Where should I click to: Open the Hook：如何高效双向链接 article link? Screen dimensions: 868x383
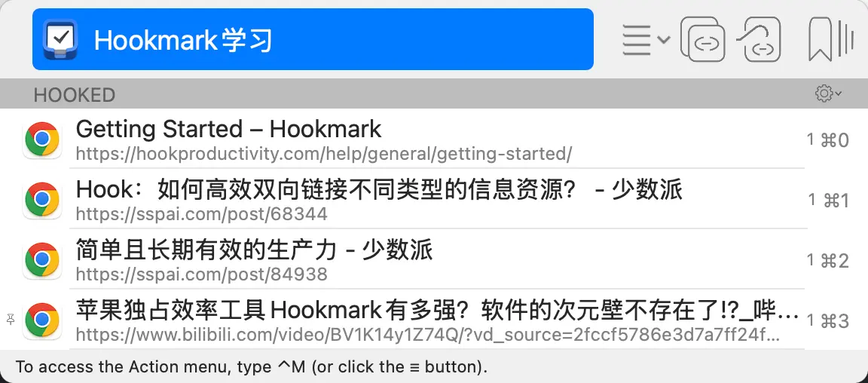(x=379, y=190)
